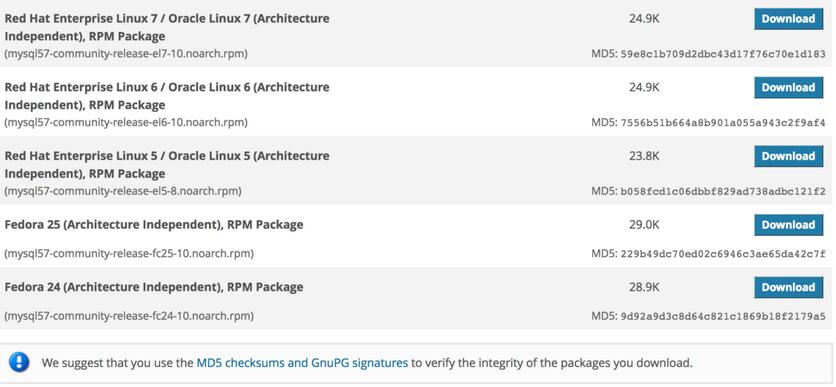Click the MD5 hash starting with 9d92a9d3
This screenshot has width=836, height=387.
tap(723, 317)
